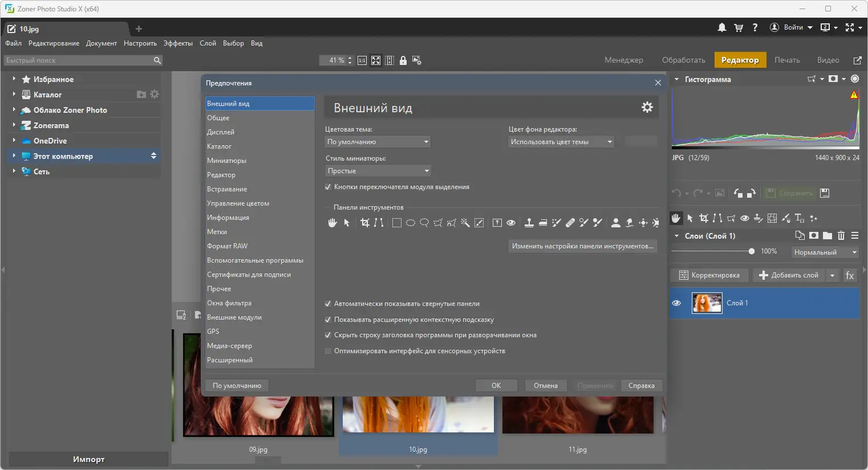Click the fx effects button
Screen dimensions: 868x470
coord(850,275)
